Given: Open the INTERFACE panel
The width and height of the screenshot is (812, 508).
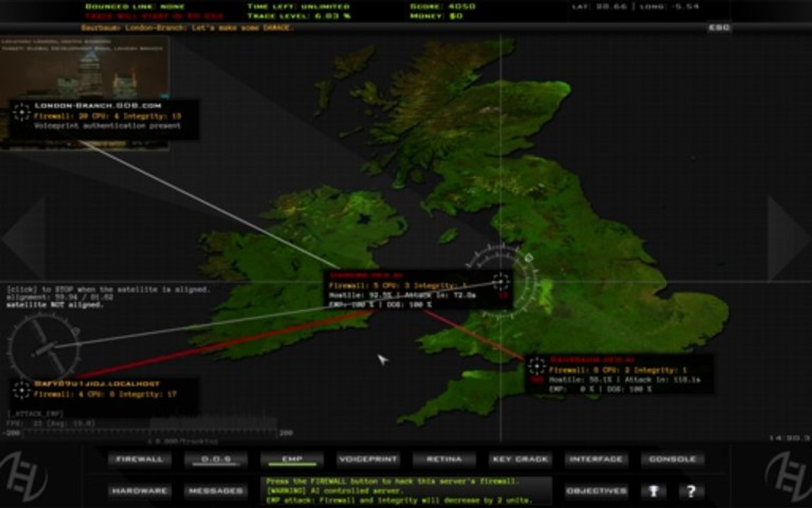Looking at the screenshot, I should tap(596, 459).
